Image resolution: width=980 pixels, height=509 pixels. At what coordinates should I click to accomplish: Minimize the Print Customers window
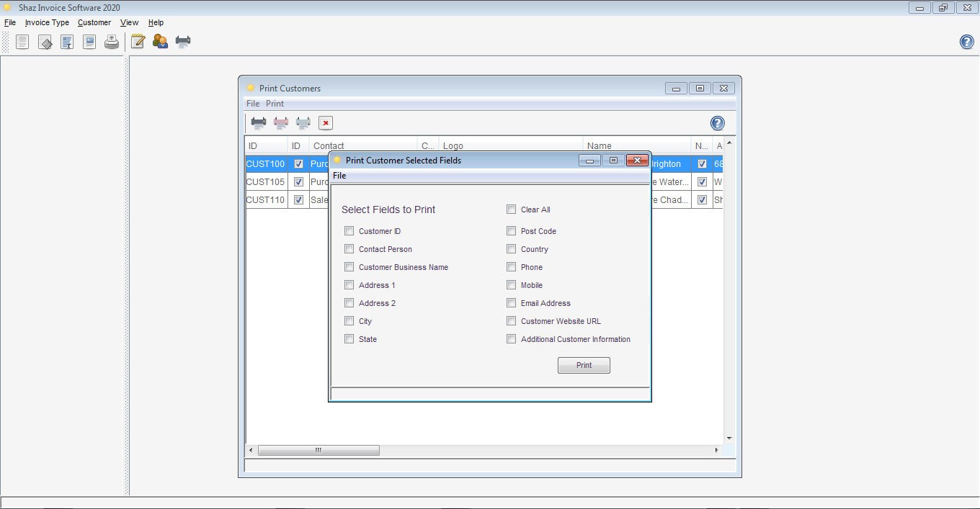click(x=676, y=89)
